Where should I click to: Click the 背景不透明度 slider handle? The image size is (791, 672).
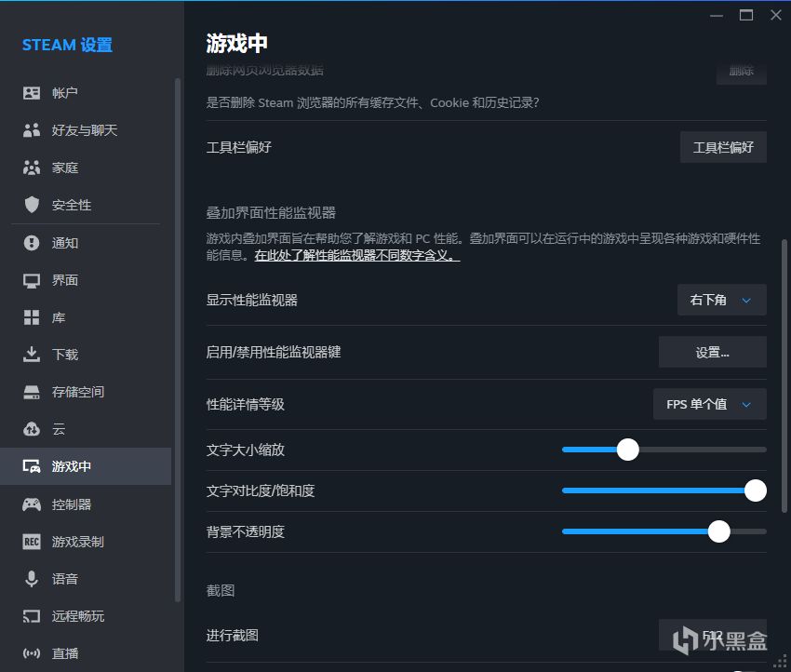click(718, 531)
